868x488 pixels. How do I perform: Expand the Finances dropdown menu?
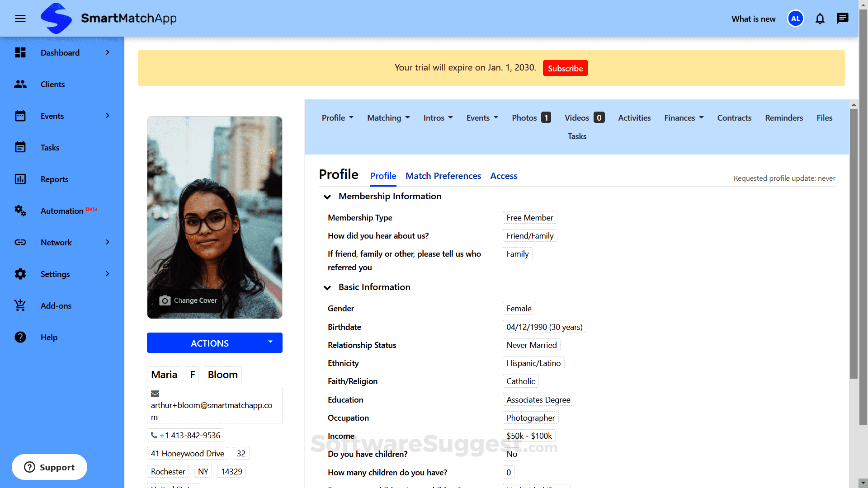click(x=684, y=118)
